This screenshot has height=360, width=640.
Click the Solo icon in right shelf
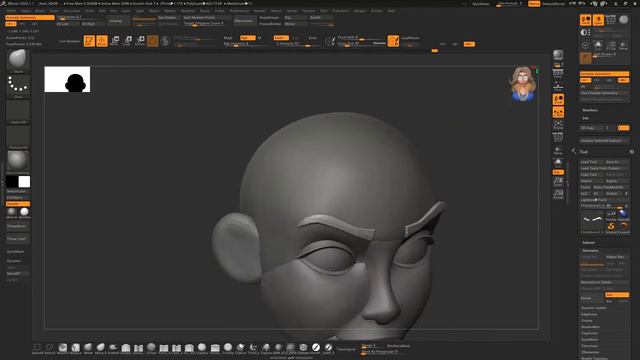[x=558, y=163]
